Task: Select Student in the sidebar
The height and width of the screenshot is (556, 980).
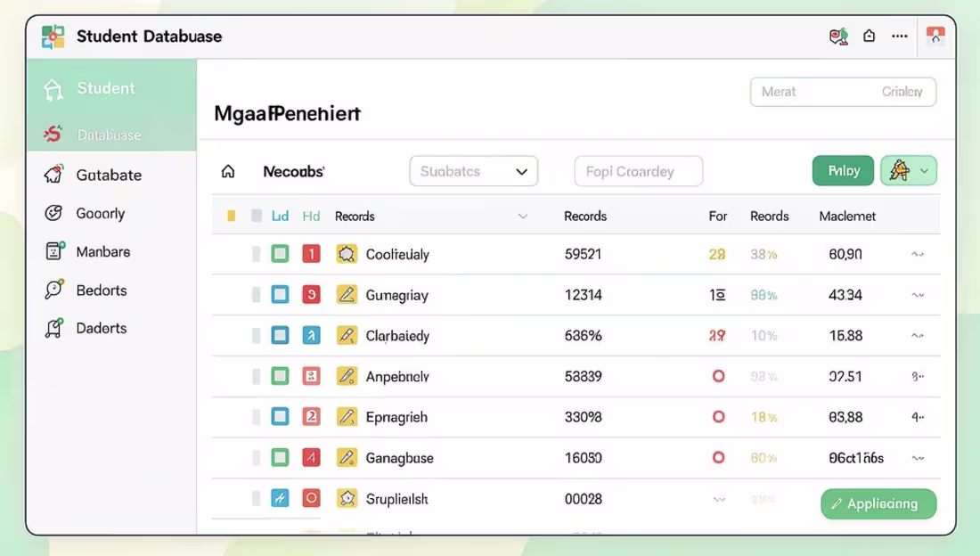Action: [x=111, y=88]
